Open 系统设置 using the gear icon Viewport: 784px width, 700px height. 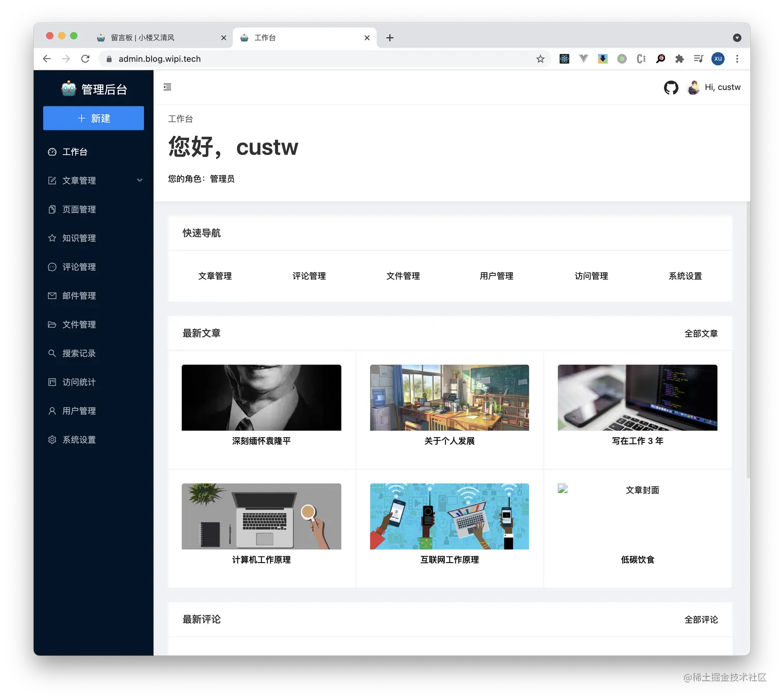52,439
